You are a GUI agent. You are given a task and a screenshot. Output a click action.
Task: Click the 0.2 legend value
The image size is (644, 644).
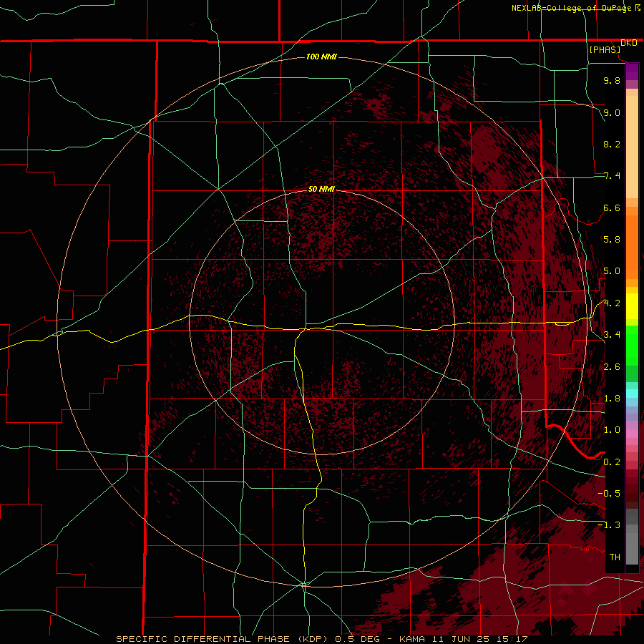pyautogui.click(x=612, y=462)
